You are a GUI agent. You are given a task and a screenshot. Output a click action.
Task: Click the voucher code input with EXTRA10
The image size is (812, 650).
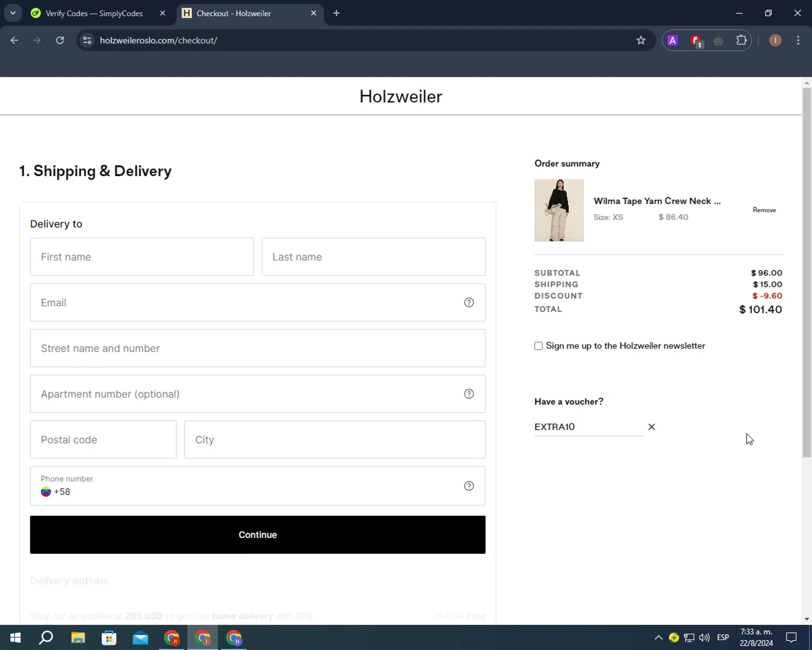click(589, 427)
